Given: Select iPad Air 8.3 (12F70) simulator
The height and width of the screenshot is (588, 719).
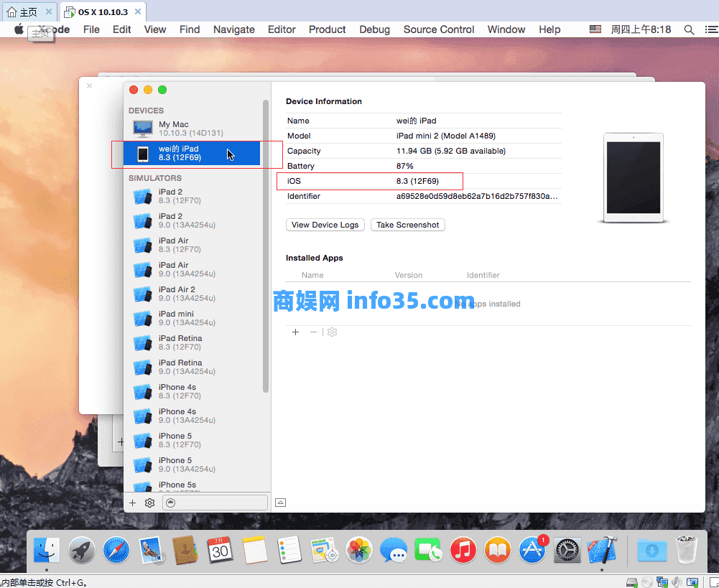Looking at the screenshot, I should coord(192,245).
